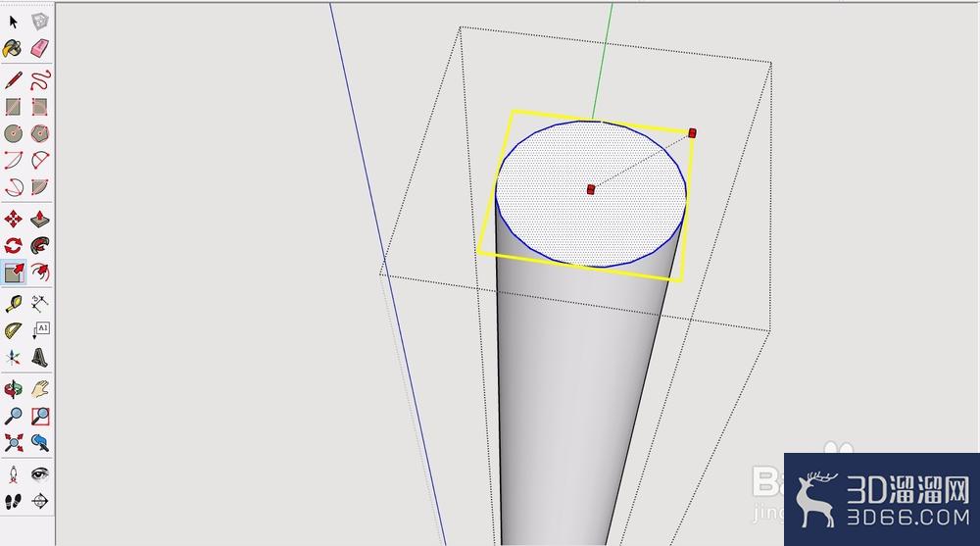This screenshot has height=546, width=980.
Task: Select the Offset tool
Action: [x=40, y=273]
